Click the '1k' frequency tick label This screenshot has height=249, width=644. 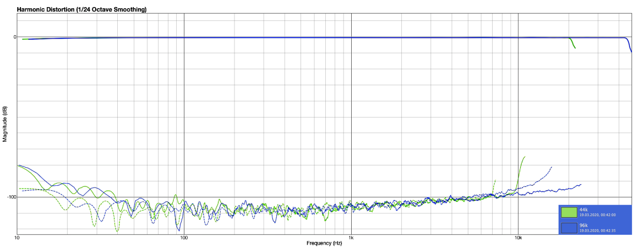pyautogui.click(x=351, y=237)
